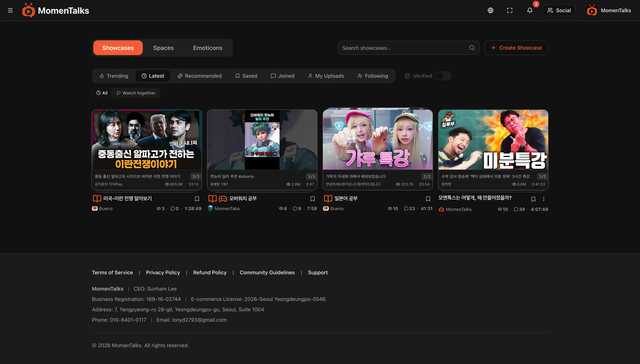Open the Support link
Viewport: 640px width, 364px height.
tap(318, 272)
